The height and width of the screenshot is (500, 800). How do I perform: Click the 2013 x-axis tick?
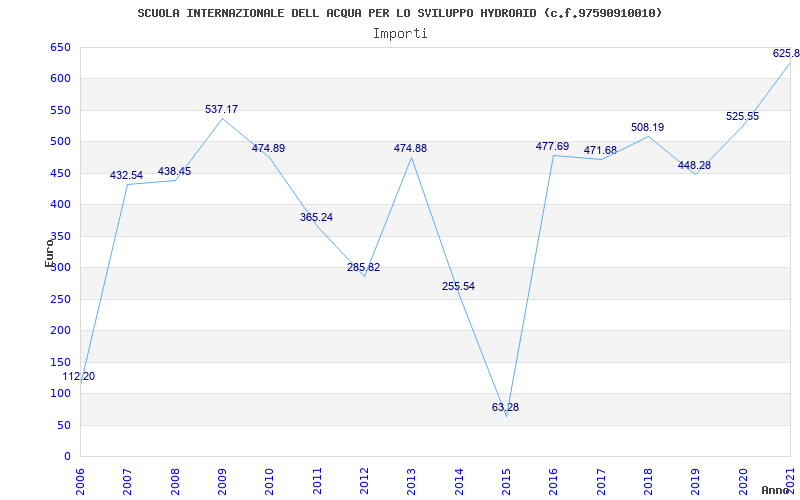tap(411, 481)
